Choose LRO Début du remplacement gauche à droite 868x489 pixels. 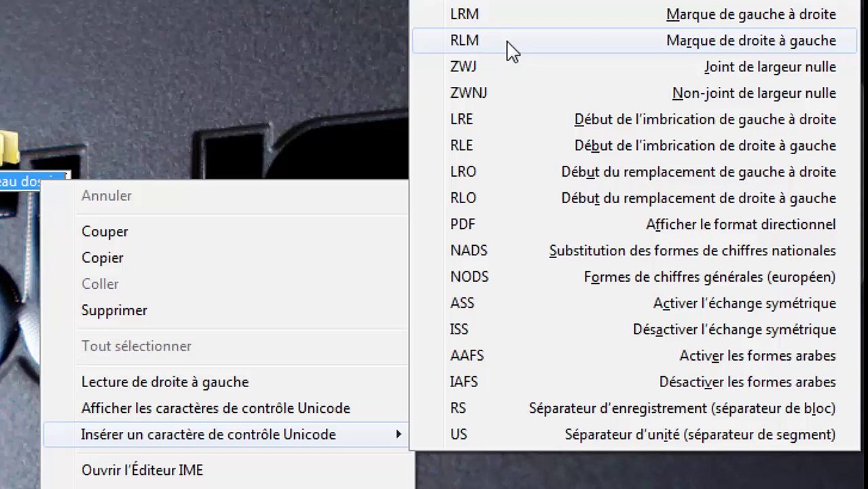pos(634,172)
